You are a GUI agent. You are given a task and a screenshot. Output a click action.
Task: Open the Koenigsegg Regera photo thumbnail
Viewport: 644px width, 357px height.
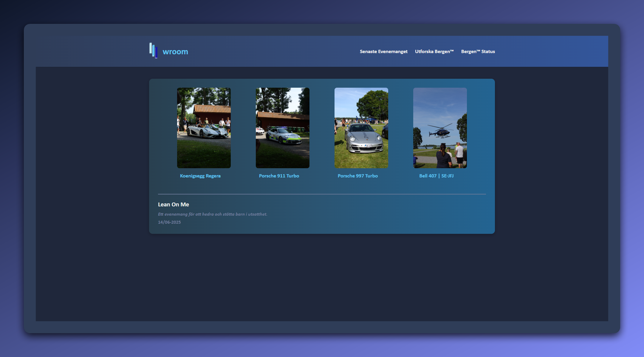click(204, 128)
